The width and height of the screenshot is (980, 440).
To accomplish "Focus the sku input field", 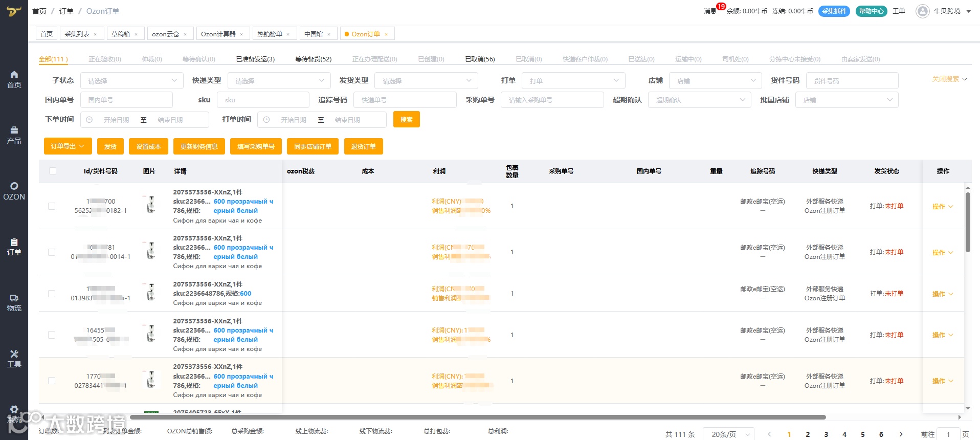I will tap(263, 100).
